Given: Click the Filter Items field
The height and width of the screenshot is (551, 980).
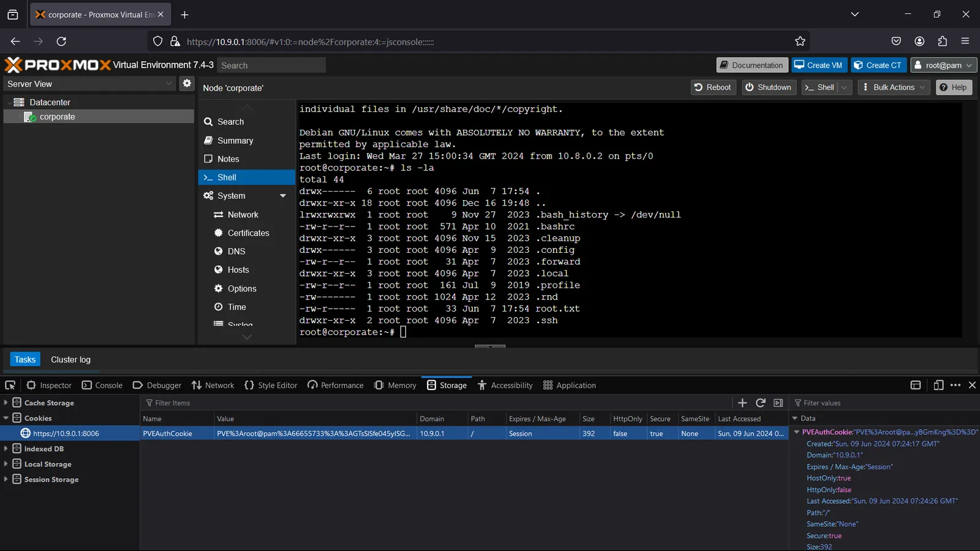Looking at the screenshot, I should click(x=438, y=403).
